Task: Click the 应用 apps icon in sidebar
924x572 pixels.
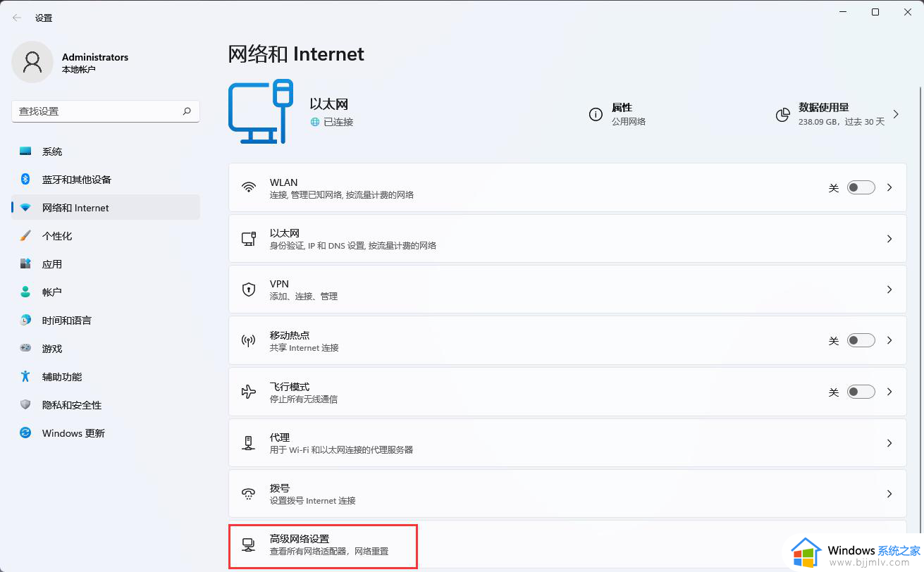Action: 25,264
